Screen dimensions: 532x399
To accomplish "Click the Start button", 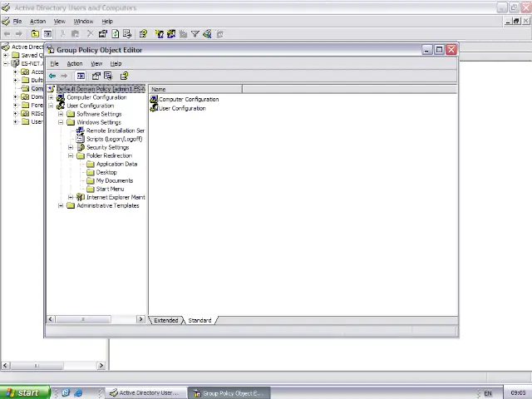I will [24, 392].
